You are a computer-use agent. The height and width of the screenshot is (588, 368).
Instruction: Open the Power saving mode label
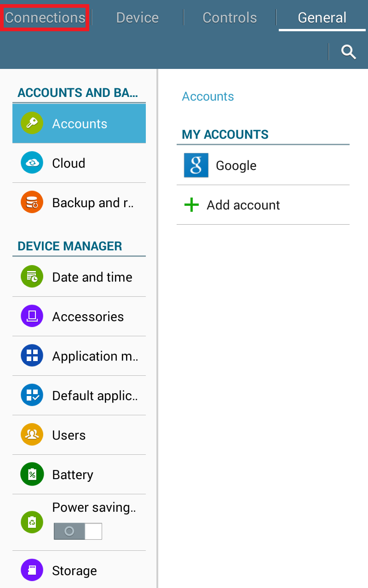pyautogui.click(x=94, y=508)
